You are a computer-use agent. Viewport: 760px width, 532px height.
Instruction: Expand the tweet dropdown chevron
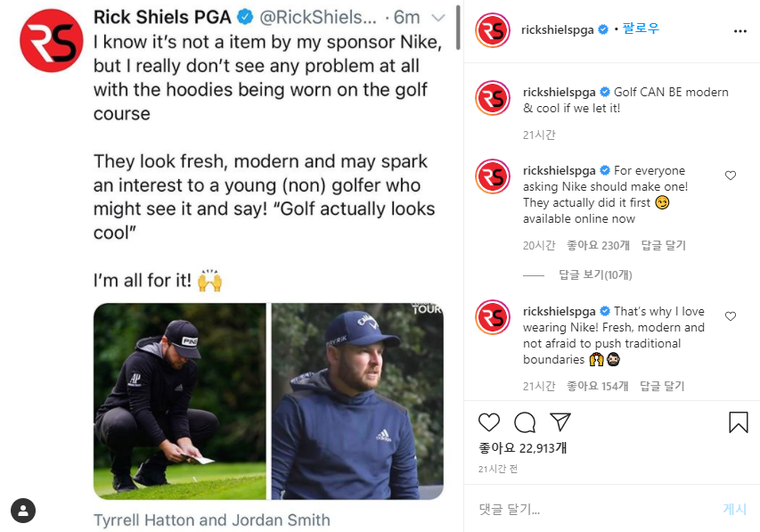click(x=437, y=18)
